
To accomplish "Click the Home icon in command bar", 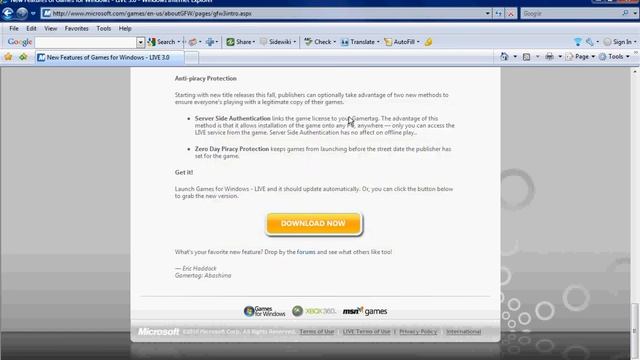I will pos(504,57).
